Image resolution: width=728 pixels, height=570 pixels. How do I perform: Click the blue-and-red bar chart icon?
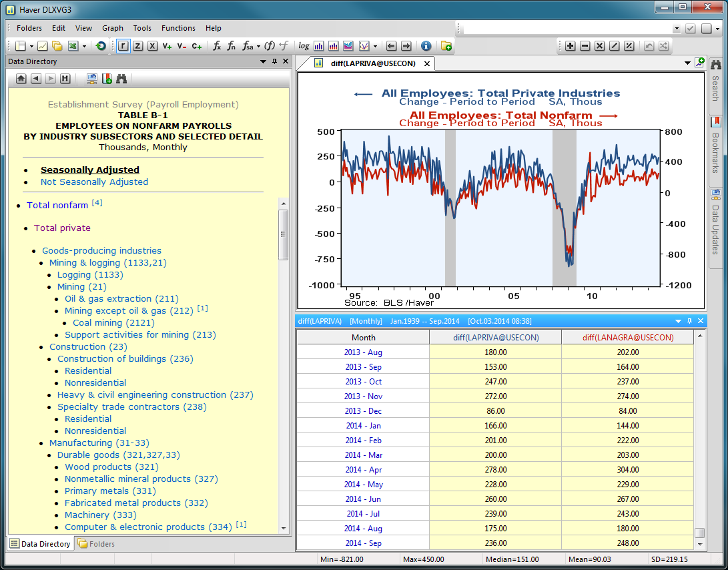coord(334,46)
